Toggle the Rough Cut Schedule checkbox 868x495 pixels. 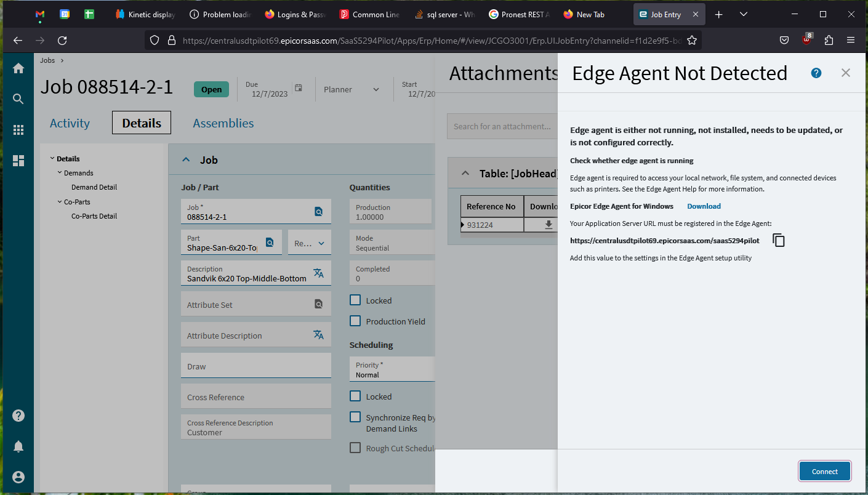(355, 448)
